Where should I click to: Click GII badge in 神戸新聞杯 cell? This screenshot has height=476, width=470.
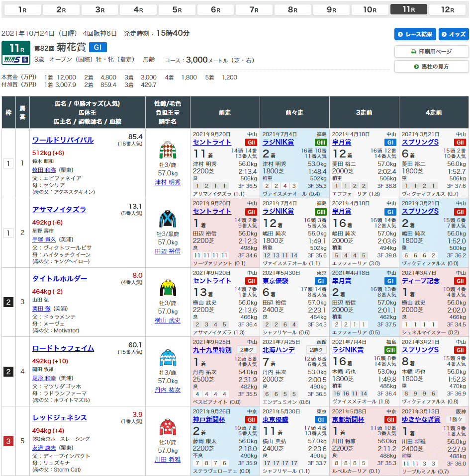point(251,419)
